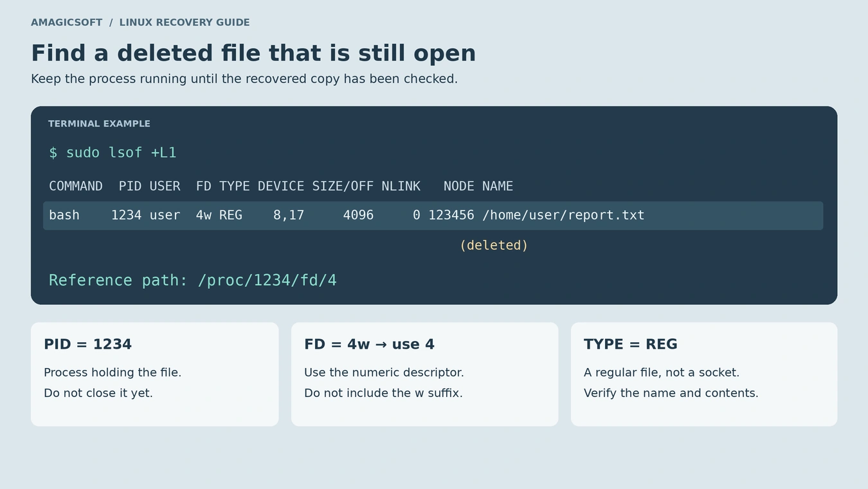Click the subtitle about keeping the process running
Viewport: 868px width, 489px height.
coord(244,79)
